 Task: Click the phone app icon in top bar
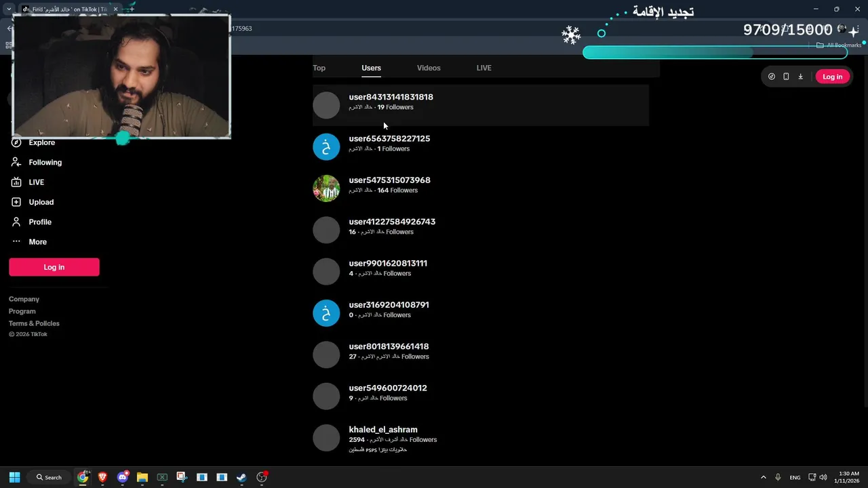786,77
